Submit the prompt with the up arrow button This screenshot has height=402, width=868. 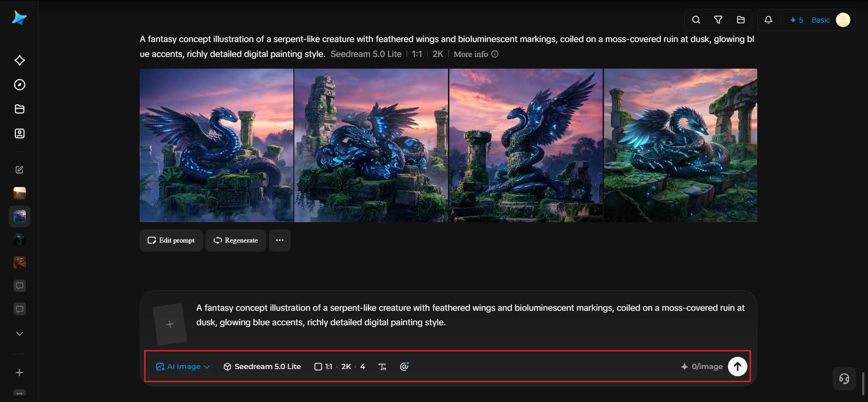pyautogui.click(x=737, y=366)
